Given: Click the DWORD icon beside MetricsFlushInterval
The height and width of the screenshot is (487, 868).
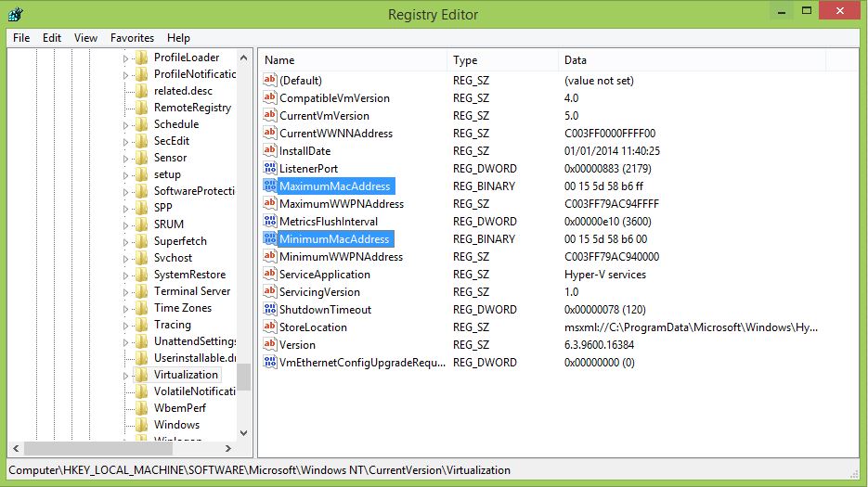Looking at the screenshot, I should tap(269, 221).
